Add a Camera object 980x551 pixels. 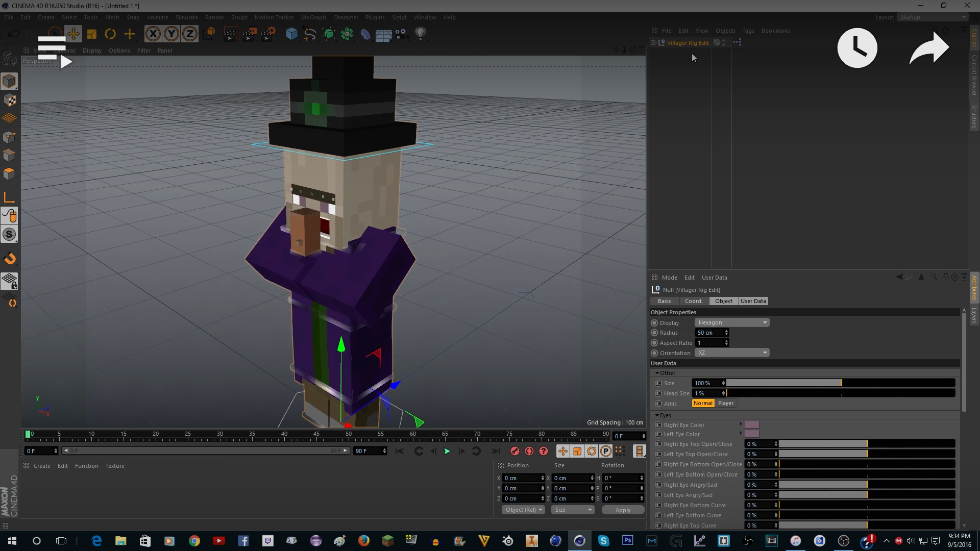[401, 34]
